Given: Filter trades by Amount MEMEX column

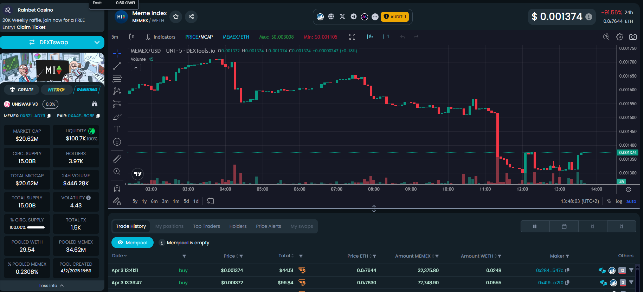Looking at the screenshot, I should tap(437, 256).
